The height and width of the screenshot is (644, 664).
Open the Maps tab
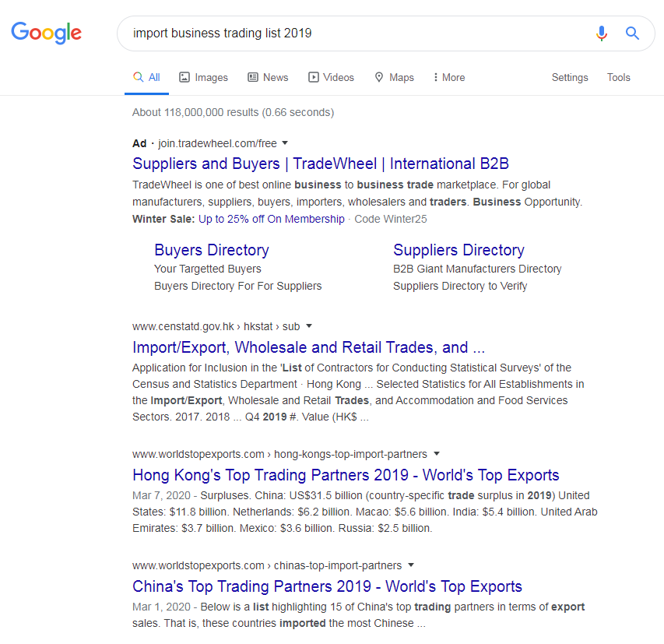(x=394, y=78)
